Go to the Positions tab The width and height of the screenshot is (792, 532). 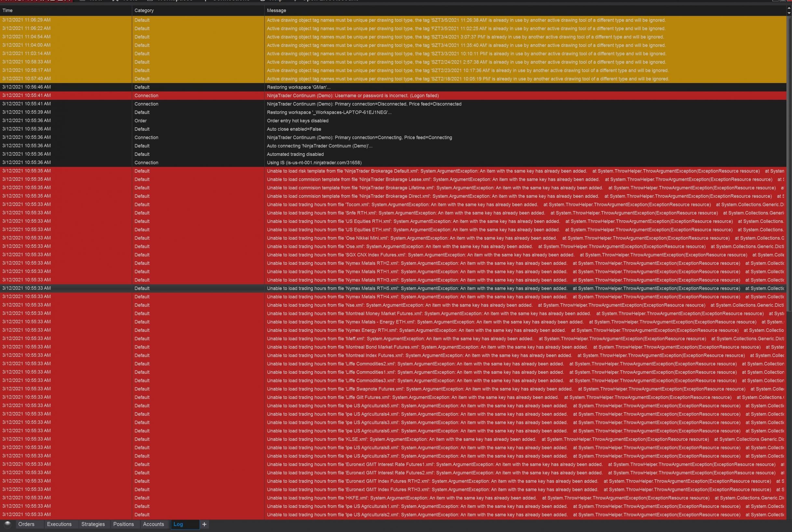click(x=124, y=524)
